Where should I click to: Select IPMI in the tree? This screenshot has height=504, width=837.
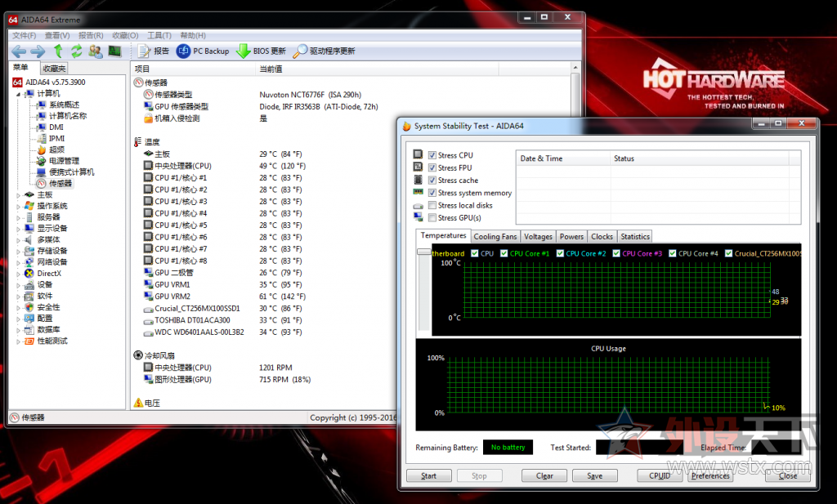[56, 138]
